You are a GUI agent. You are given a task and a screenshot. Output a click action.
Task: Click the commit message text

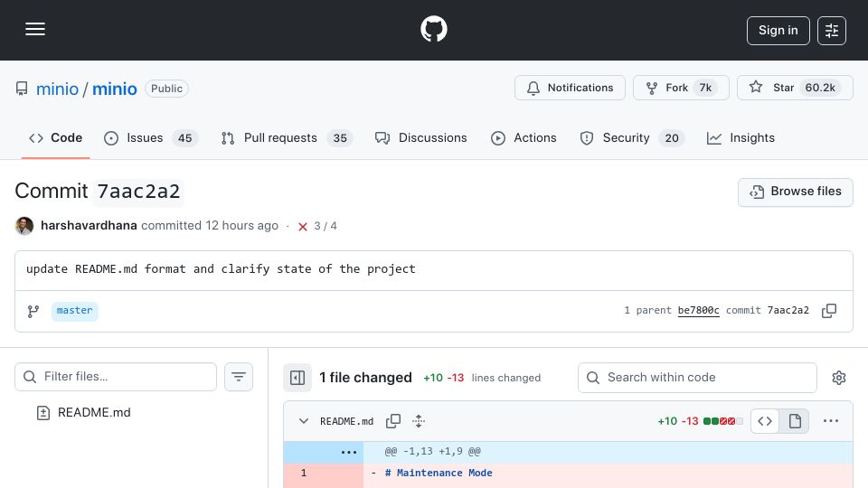pos(221,269)
